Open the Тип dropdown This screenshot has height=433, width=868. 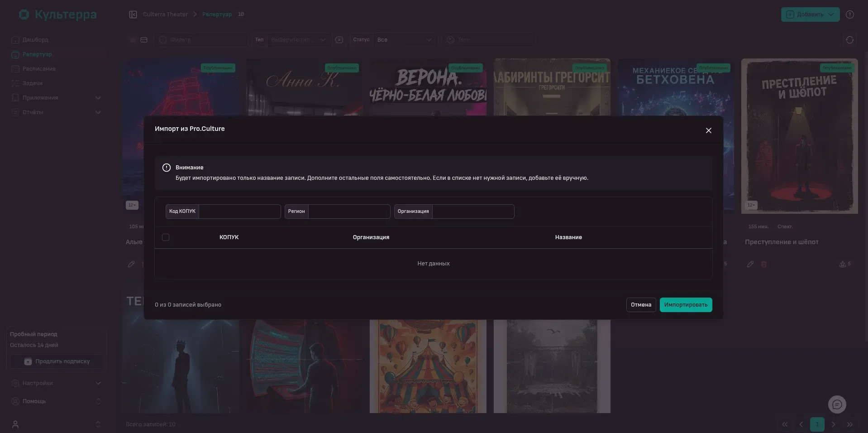[299, 40]
